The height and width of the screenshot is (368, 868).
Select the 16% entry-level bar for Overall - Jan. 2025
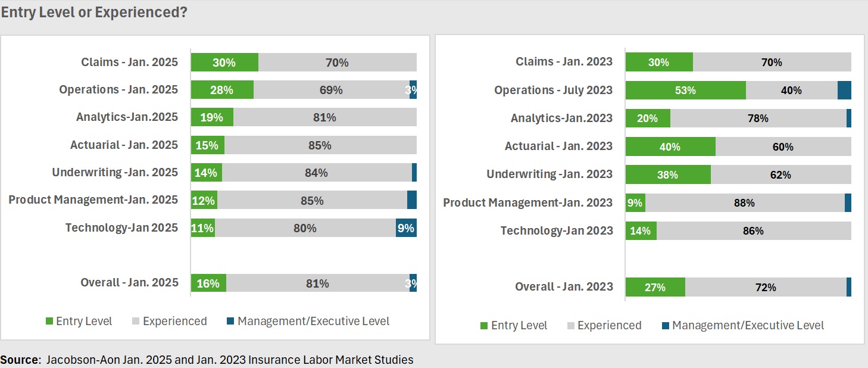point(208,283)
